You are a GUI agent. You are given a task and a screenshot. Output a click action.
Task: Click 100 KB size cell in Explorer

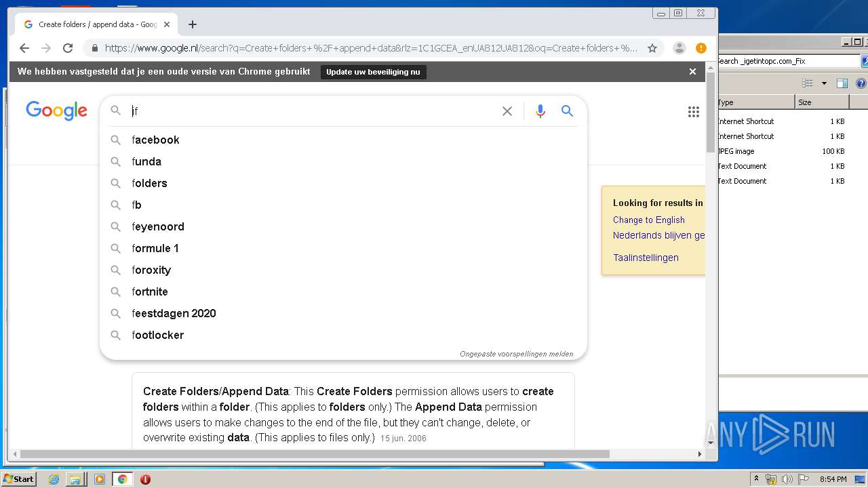coord(833,151)
